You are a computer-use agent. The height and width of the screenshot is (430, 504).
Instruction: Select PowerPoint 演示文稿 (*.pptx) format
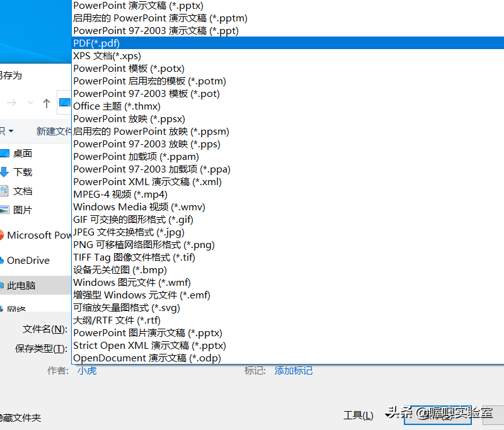coord(288,6)
